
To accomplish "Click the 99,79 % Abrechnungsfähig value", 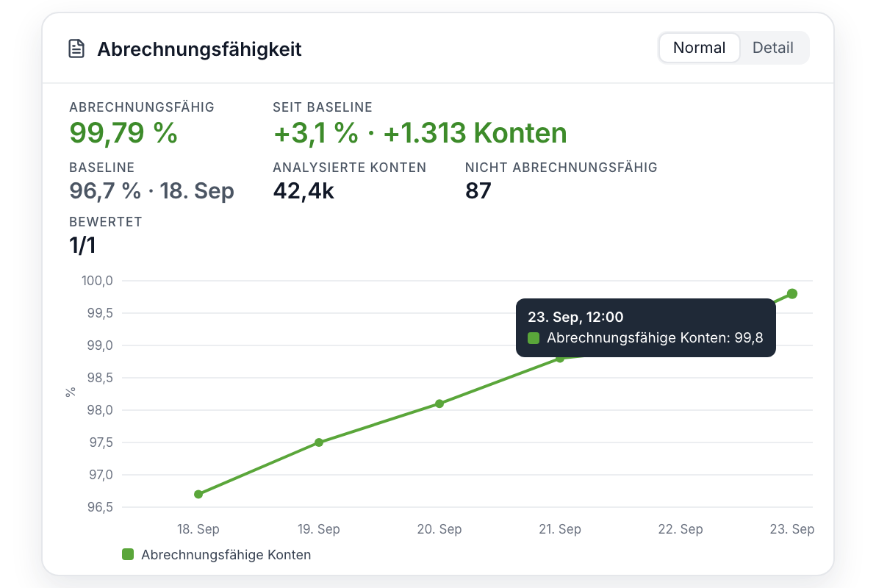I will (x=123, y=133).
